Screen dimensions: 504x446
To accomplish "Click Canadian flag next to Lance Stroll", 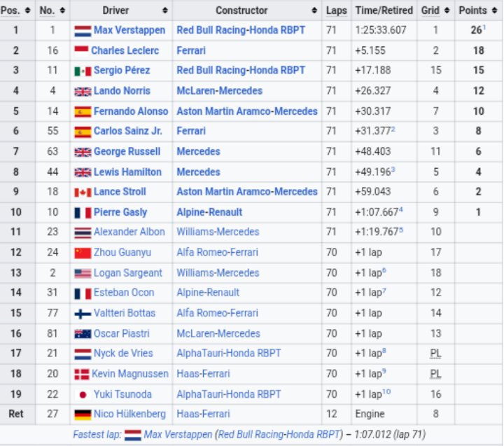I will pos(83,193).
